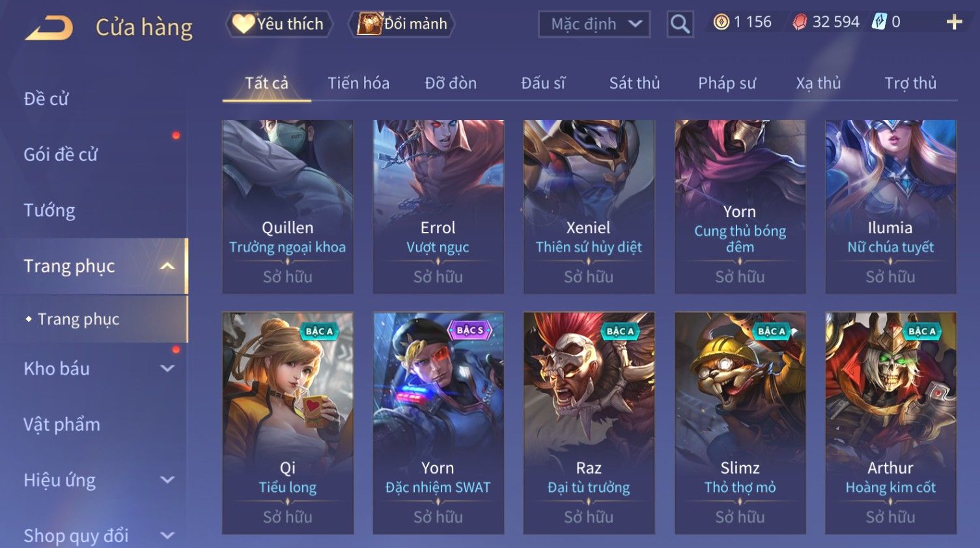The width and height of the screenshot is (980, 548).
Task: Select Yorn Đặc nhiệm SWAT skin card
Action: [x=438, y=423]
